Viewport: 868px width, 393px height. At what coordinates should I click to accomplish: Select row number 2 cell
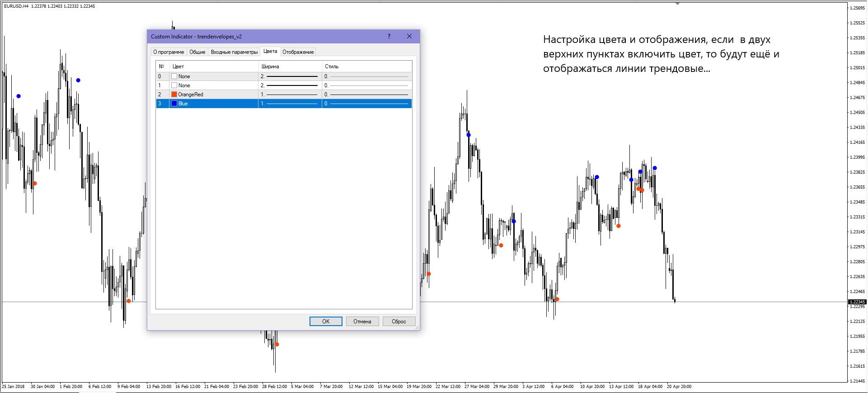162,95
